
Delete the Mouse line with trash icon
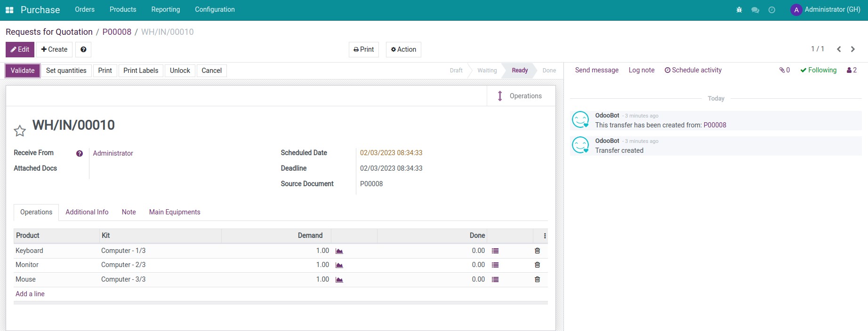pos(537,279)
